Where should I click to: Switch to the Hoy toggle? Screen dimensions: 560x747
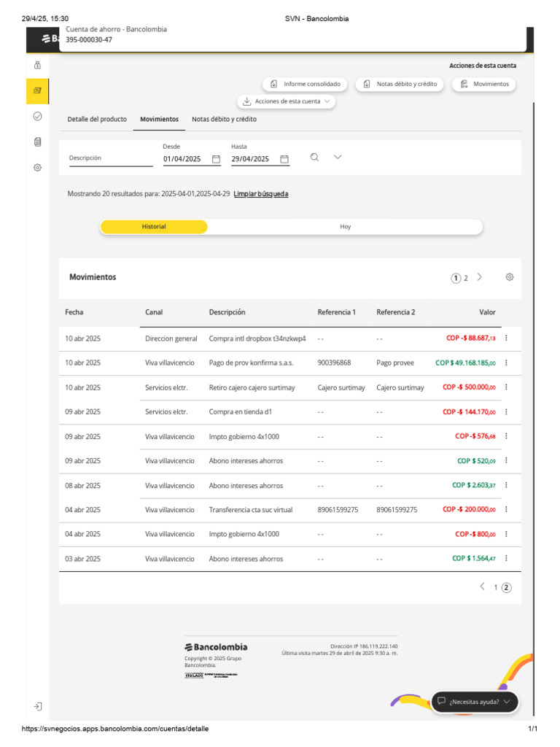(x=345, y=227)
